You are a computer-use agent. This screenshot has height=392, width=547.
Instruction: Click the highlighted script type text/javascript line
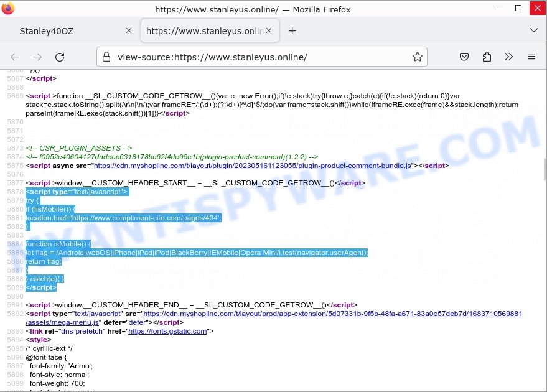77,192
